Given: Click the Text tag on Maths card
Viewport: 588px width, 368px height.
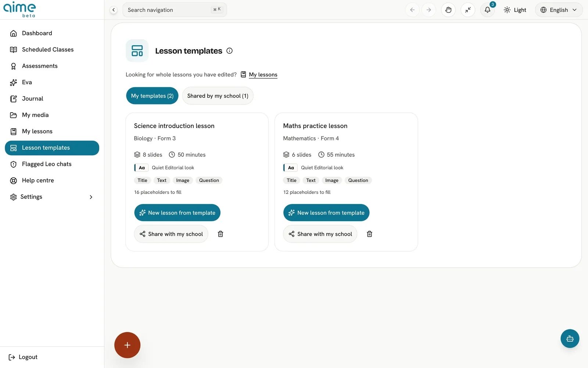Looking at the screenshot, I should point(311,180).
